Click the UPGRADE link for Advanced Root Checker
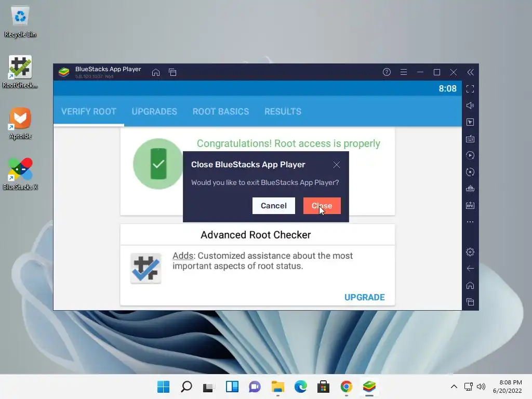532x399 pixels. [364, 297]
